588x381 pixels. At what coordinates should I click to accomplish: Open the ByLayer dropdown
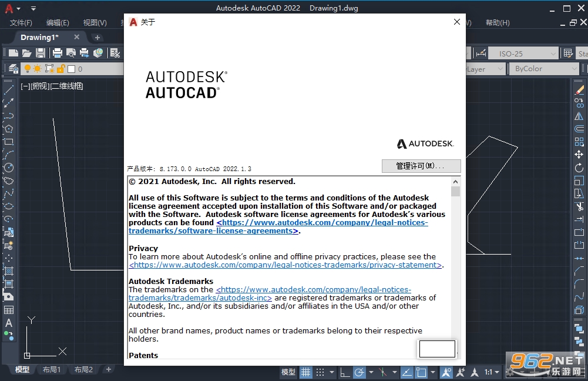coord(485,69)
